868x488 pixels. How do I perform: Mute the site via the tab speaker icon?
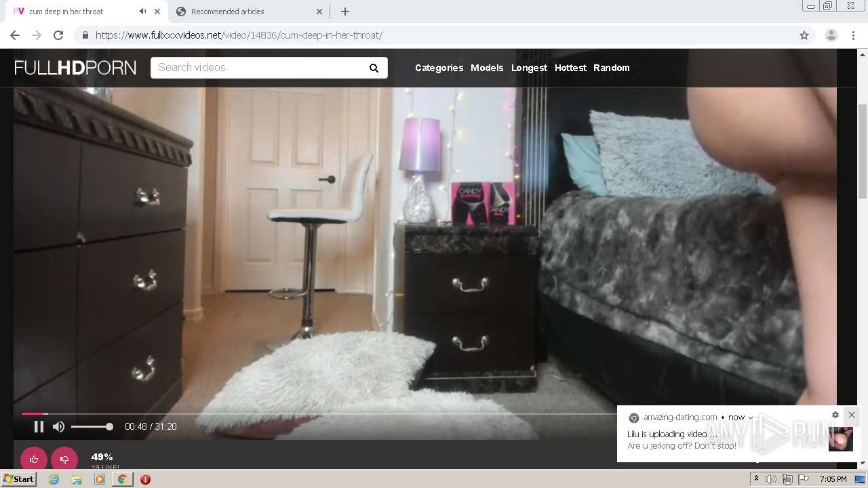pyautogui.click(x=142, y=12)
